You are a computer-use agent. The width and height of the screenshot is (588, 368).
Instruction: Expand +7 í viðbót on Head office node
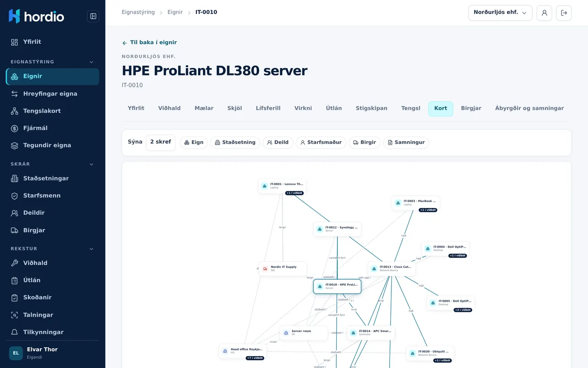(255, 358)
